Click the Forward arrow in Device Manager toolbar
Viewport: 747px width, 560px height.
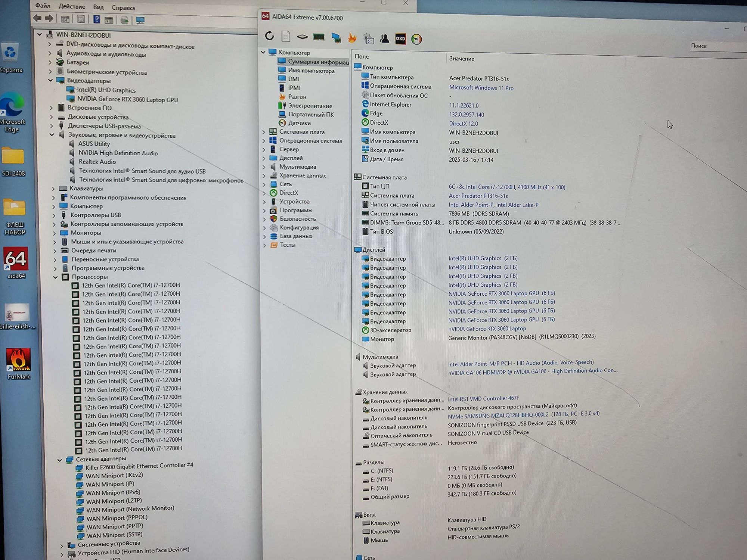point(49,18)
